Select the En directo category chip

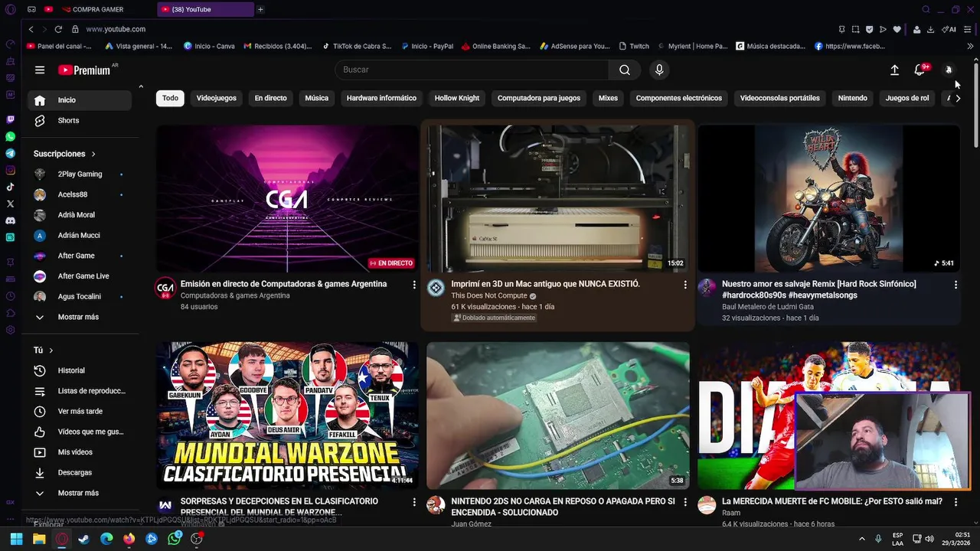click(270, 98)
